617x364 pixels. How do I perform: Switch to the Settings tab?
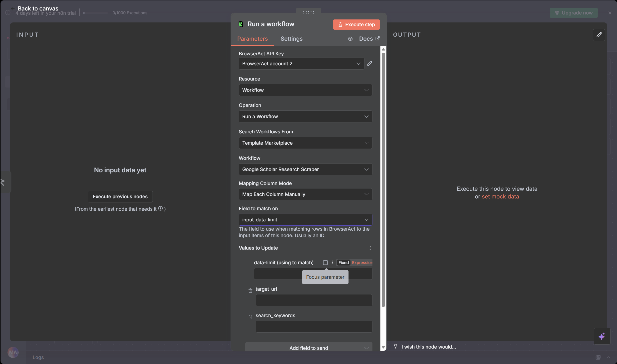pos(291,39)
